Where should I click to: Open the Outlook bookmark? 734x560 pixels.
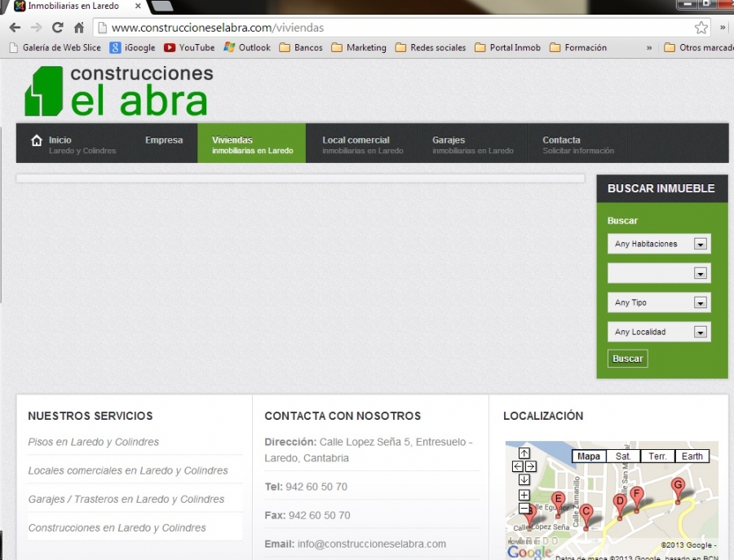247,47
